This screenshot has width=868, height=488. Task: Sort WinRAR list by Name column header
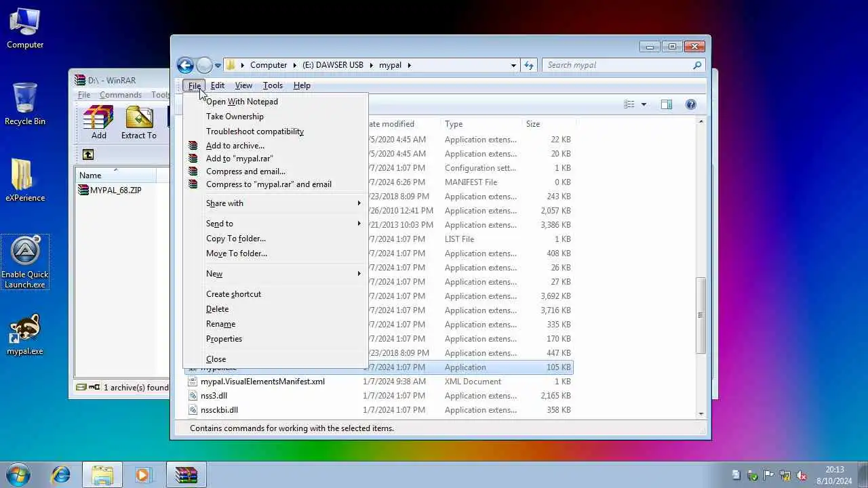pos(115,175)
